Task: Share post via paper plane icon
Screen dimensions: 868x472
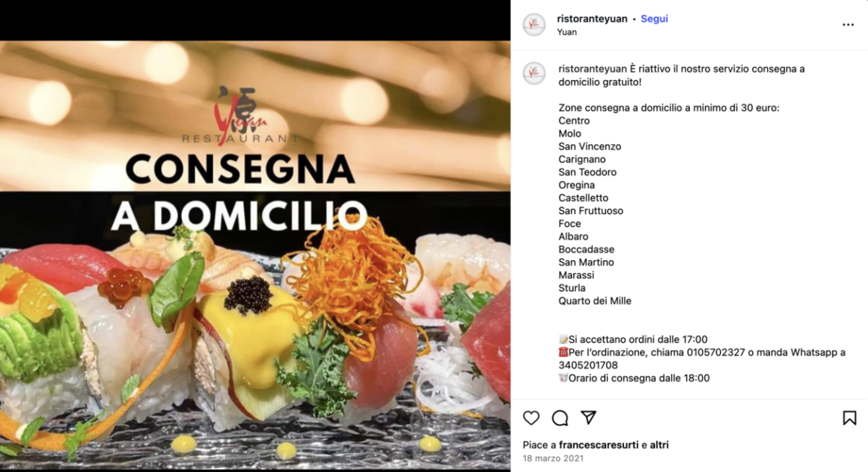Action: tap(588, 417)
